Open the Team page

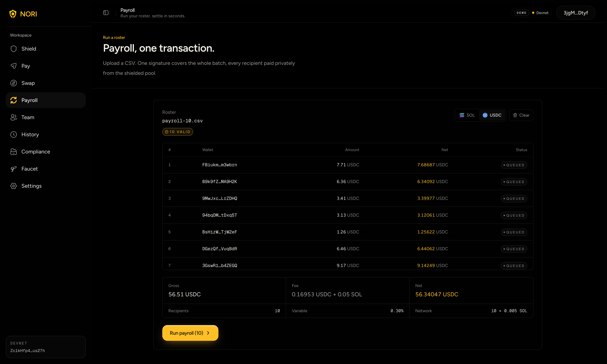click(46, 117)
